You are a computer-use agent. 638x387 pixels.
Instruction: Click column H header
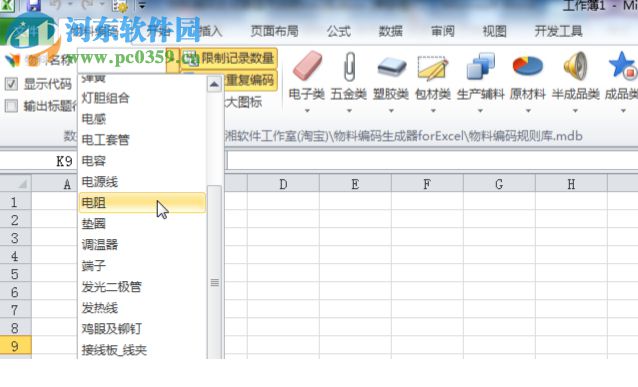(571, 184)
